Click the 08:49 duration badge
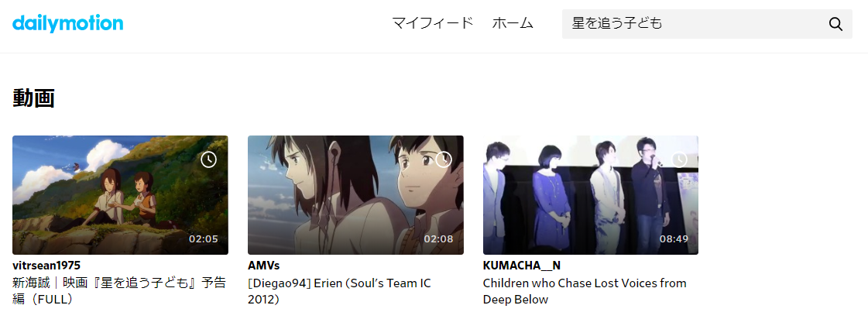This screenshot has height=319, width=868. click(x=674, y=239)
